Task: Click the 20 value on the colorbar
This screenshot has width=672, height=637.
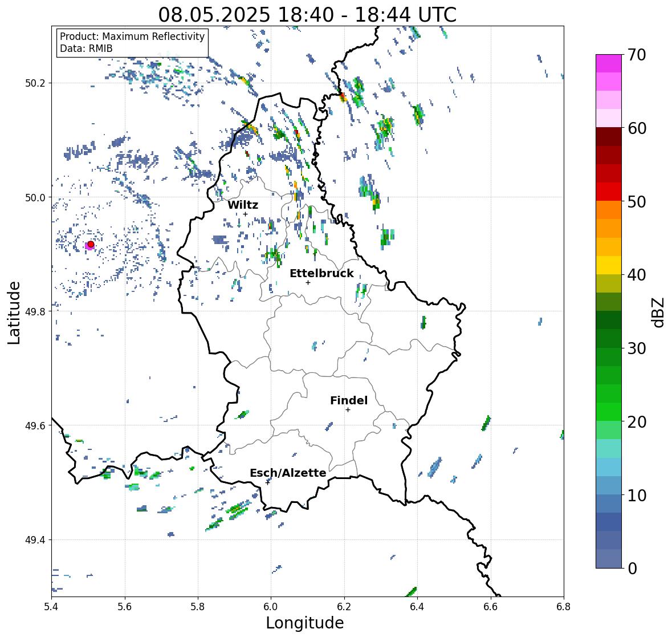Action: (637, 422)
